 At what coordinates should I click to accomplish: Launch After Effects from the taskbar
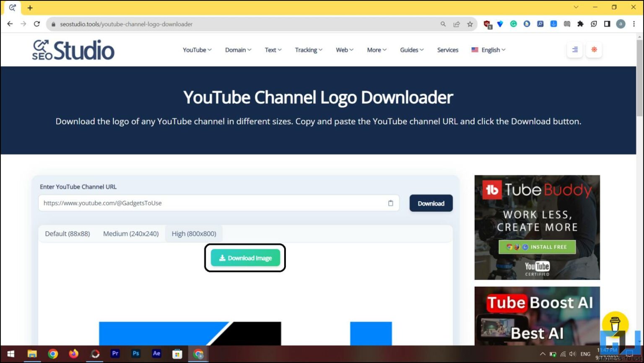(156, 353)
